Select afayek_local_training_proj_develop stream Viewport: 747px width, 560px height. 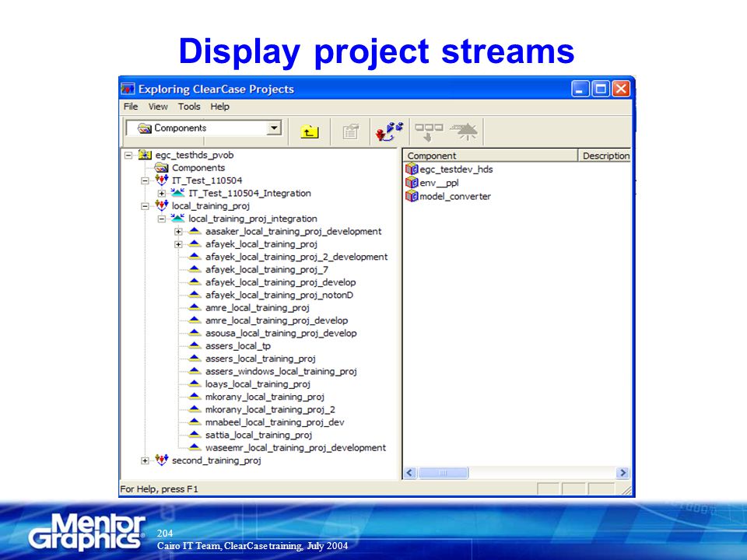pos(281,282)
